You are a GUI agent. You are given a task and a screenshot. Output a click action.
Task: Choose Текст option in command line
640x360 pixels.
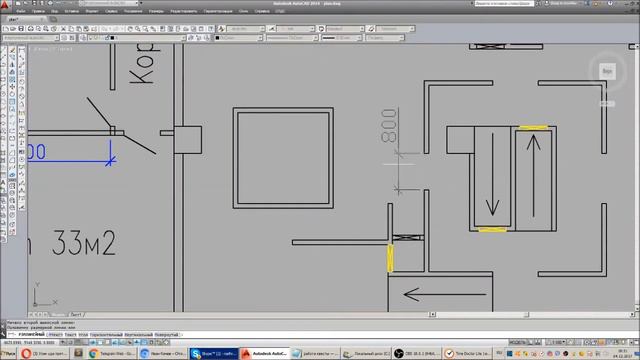coord(71,335)
